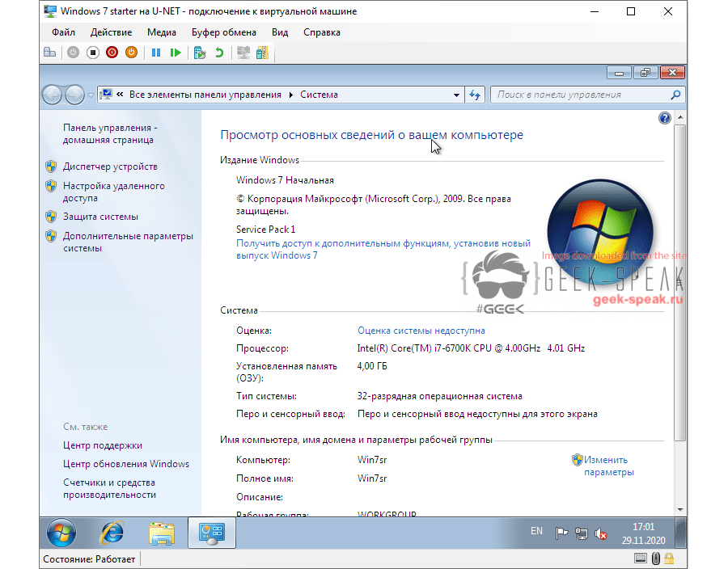The width and height of the screenshot is (728, 569).
Task: Revert VM with green undo arrow
Action: pyautogui.click(x=219, y=53)
